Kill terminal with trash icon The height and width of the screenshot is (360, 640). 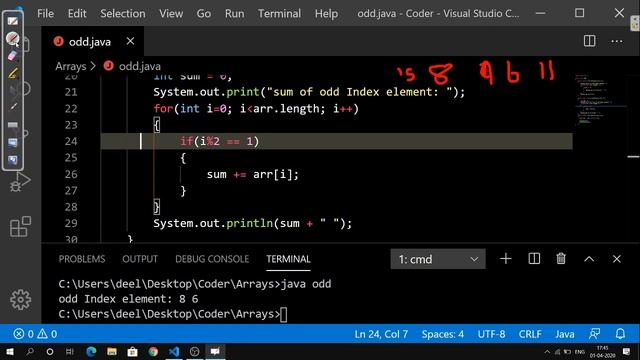point(561,259)
